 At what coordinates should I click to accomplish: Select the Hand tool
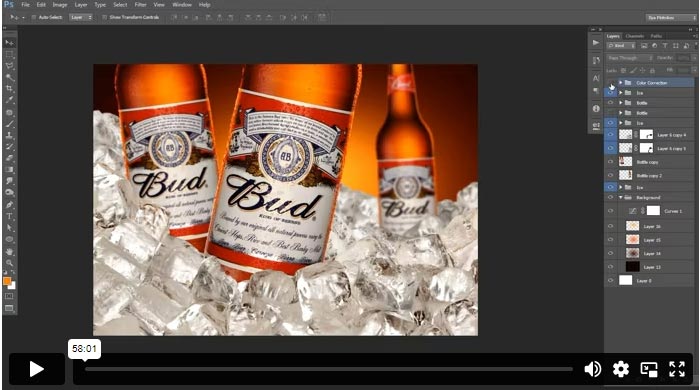9,252
